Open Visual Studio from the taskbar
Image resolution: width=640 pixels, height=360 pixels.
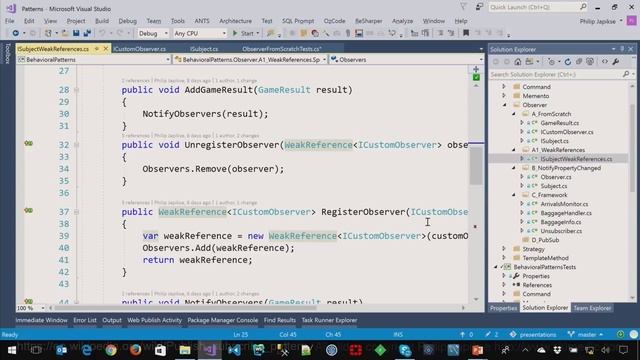click(x=209, y=350)
